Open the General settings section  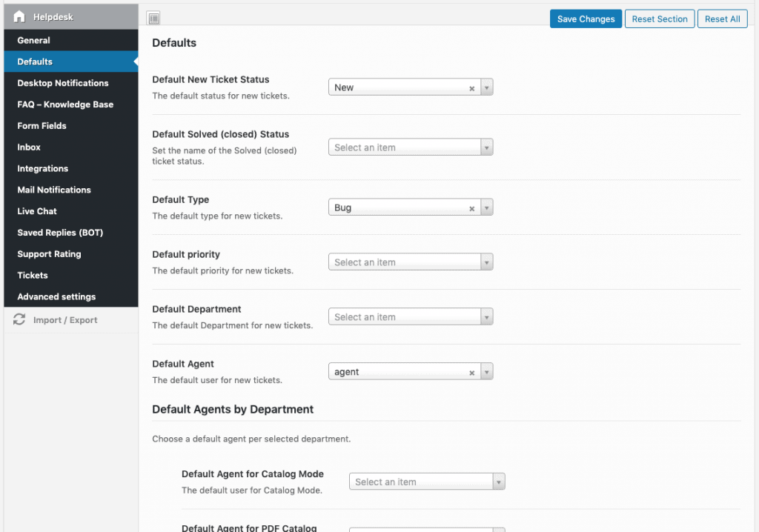click(34, 40)
